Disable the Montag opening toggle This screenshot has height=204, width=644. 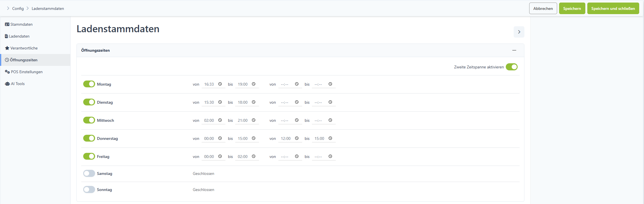tap(89, 84)
